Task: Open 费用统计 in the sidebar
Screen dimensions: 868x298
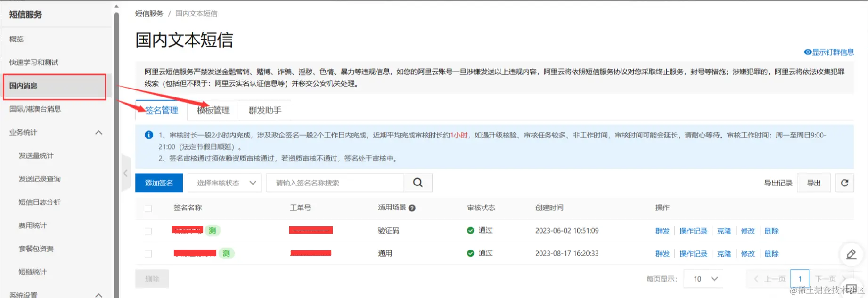Action: coord(33,226)
